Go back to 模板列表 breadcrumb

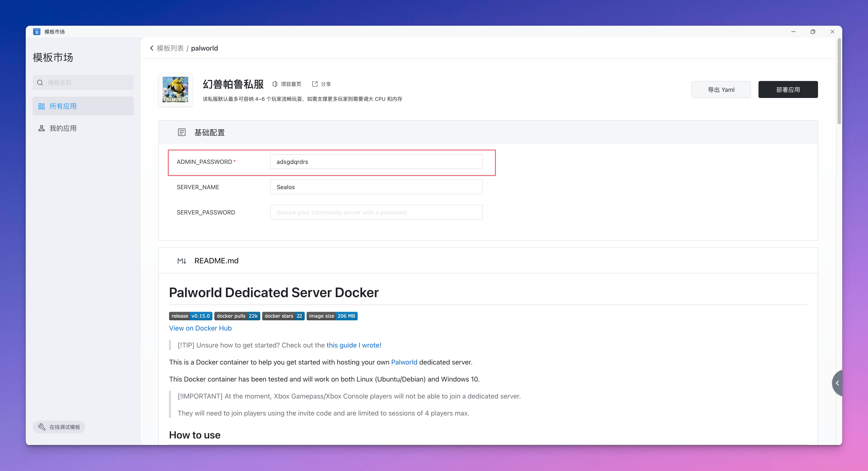(x=170, y=48)
